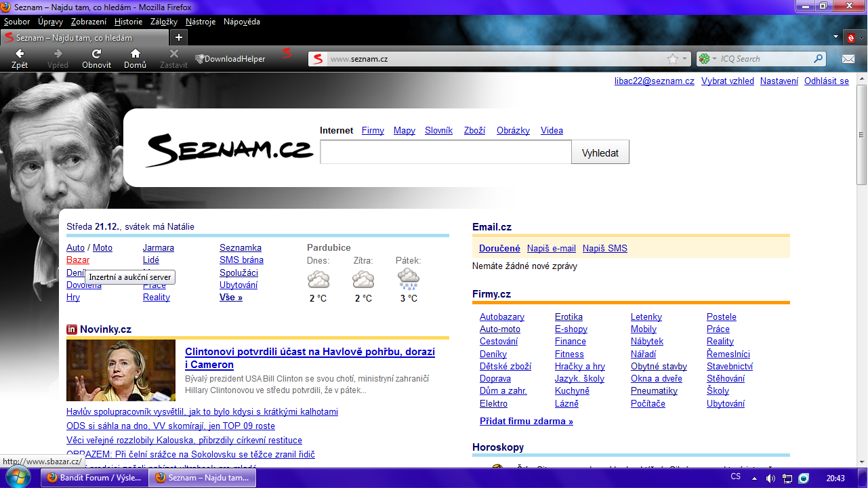Viewport: 868px width, 490px height.
Task: Open Soubor menu
Action: (x=17, y=22)
